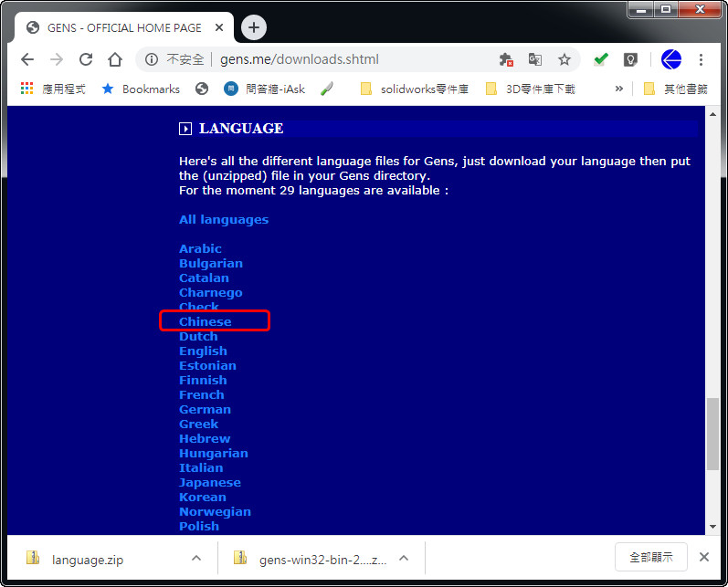Open a new tab with plus button
Viewport: 728px width, 587px height.
(254, 27)
